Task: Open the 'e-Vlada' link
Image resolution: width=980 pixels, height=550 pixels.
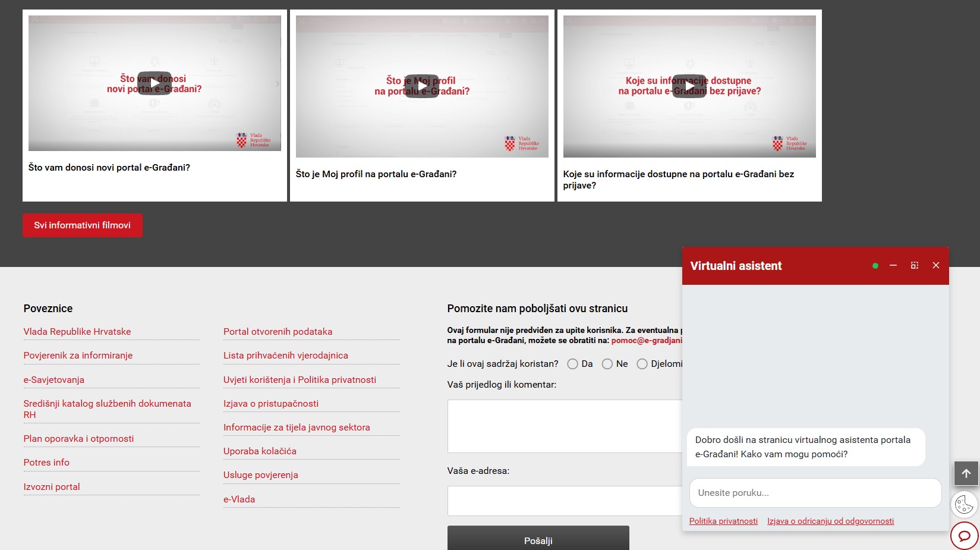Action: click(x=239, y=499)
